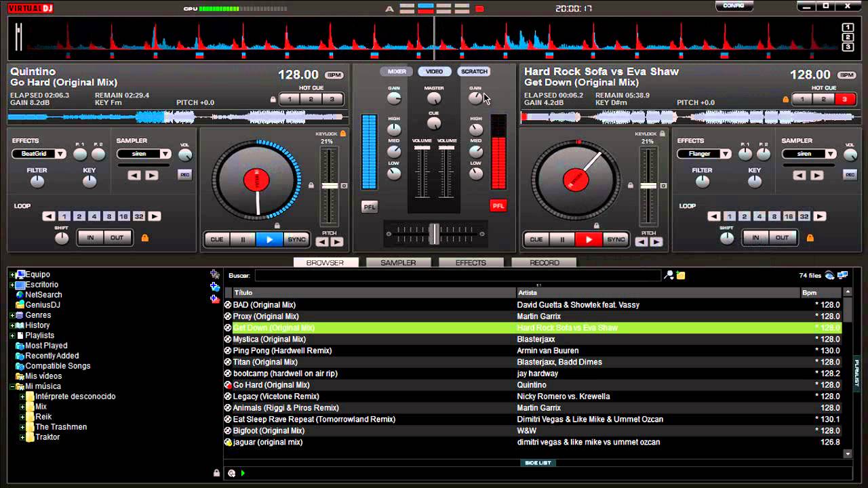Expand the Playlists node
This screenshot has height=488, width=868.
pos(12,335)
